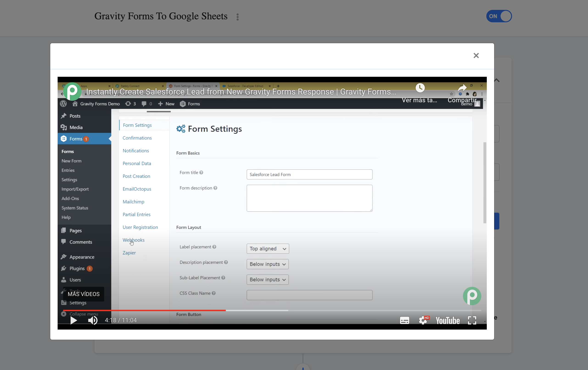Screen dimensions: 588x370
Task: Select the Zapier settings tab
Action: [129, 253]
